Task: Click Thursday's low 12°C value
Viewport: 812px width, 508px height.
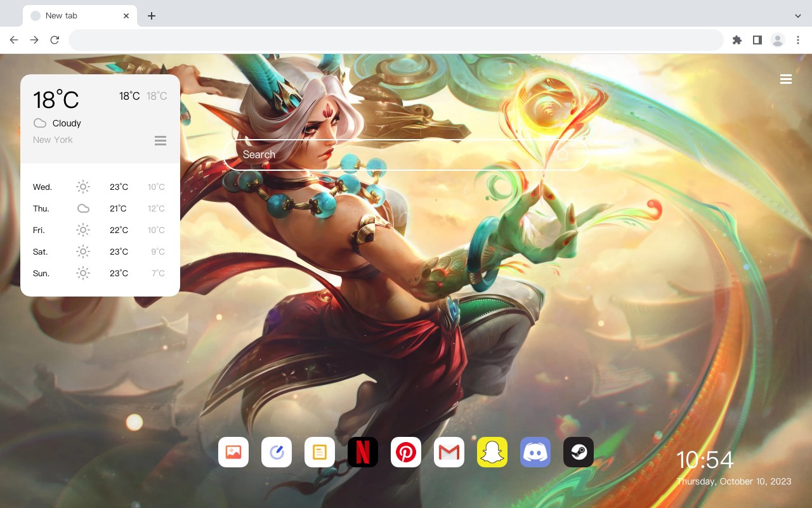Action: point(157,208)
